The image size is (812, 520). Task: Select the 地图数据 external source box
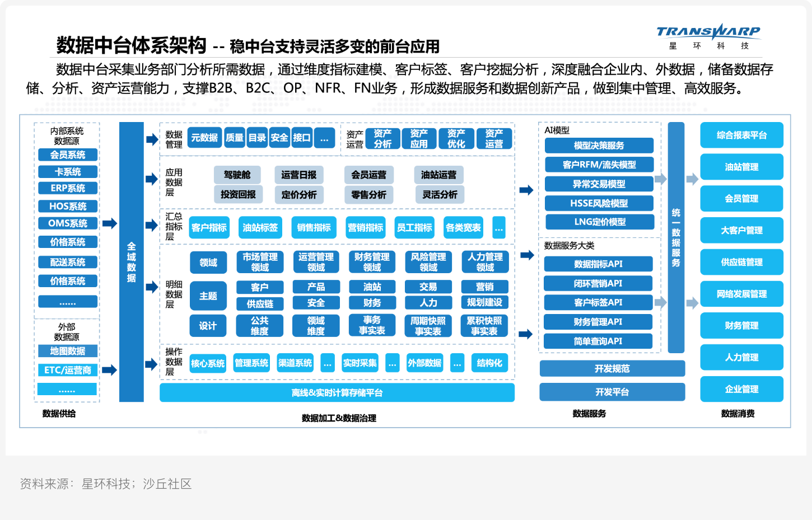click(67, 352)
